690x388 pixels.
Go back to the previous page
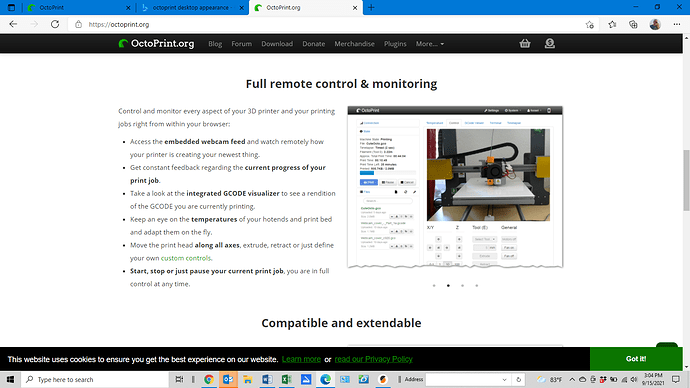[13, 25]
